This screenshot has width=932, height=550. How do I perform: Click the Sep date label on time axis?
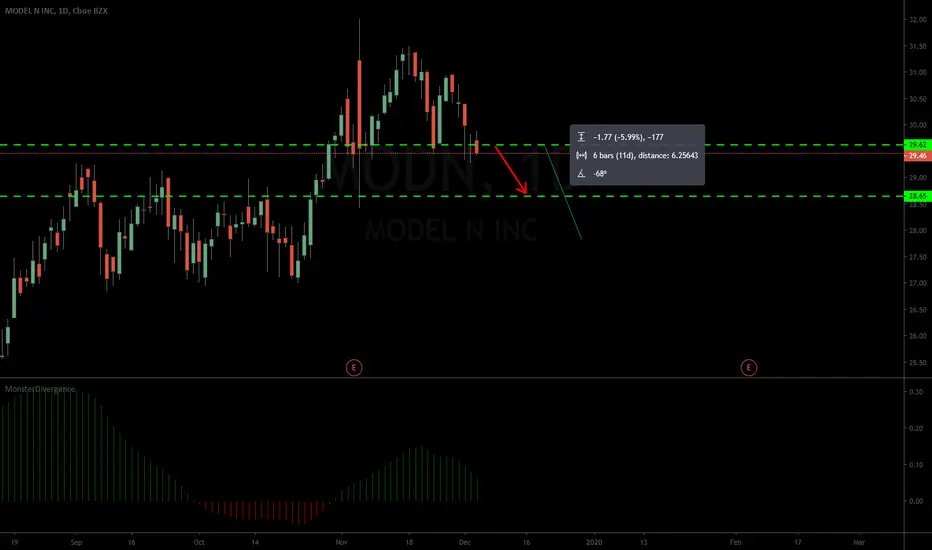coord(76,542)
